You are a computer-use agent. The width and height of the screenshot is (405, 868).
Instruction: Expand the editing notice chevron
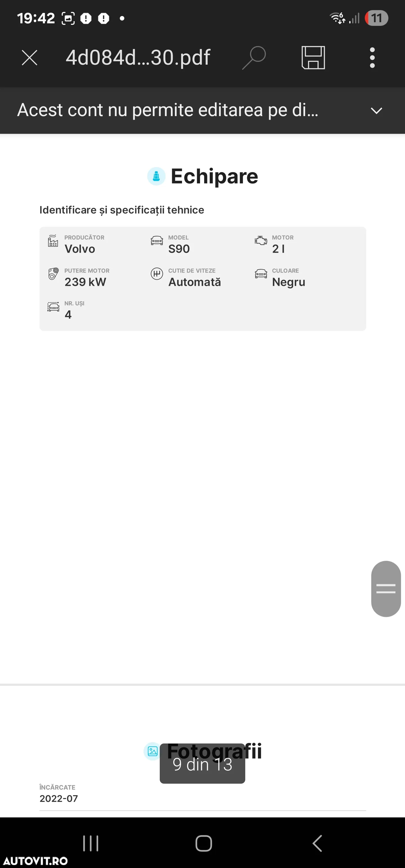376,110
